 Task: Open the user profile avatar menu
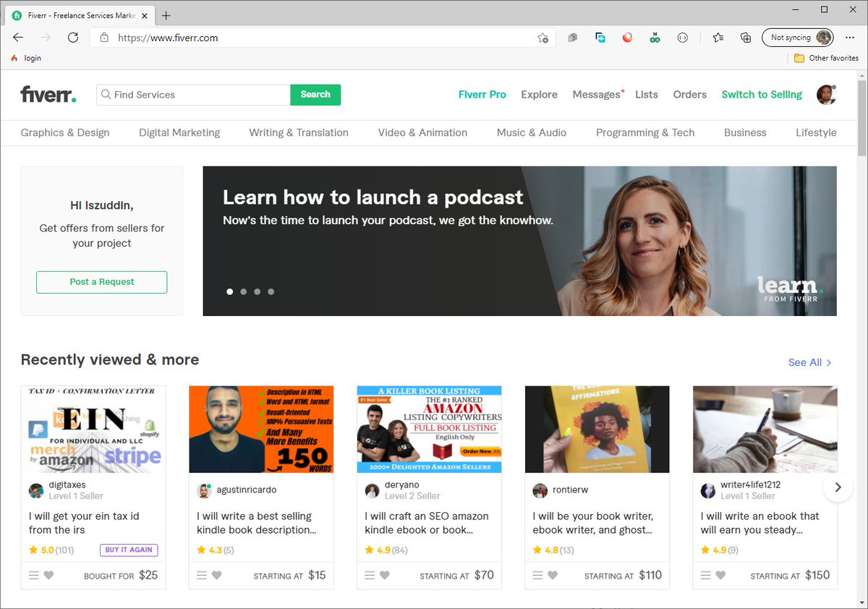tap(826, 95)
